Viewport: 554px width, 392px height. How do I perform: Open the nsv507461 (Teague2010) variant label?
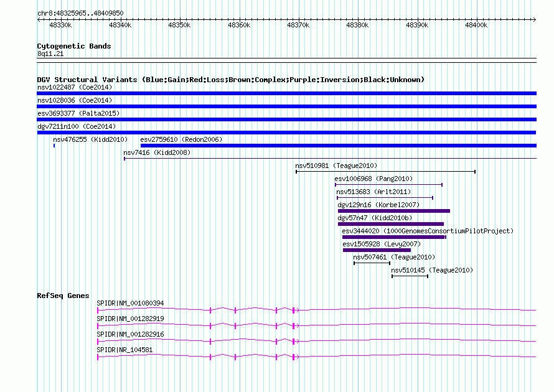point(394,257)
